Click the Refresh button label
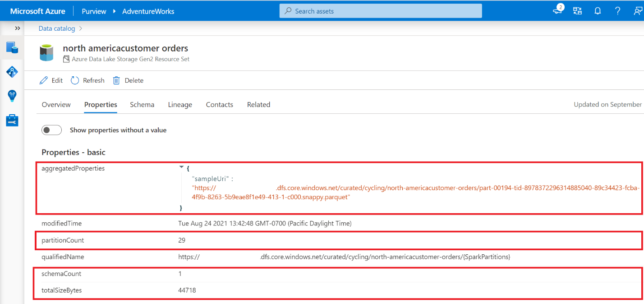This screenshot has height=304, width=644. coord(94,80)
